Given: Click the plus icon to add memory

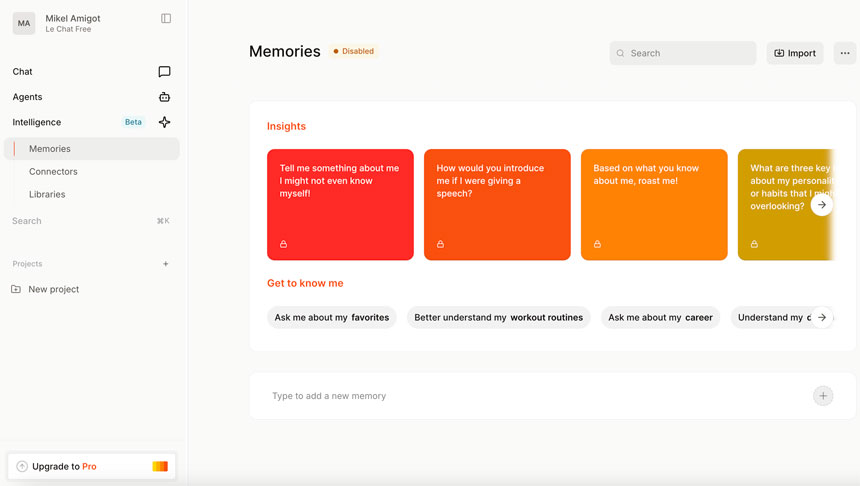Looking at the screenshot, I should click(x=823, y=396).
